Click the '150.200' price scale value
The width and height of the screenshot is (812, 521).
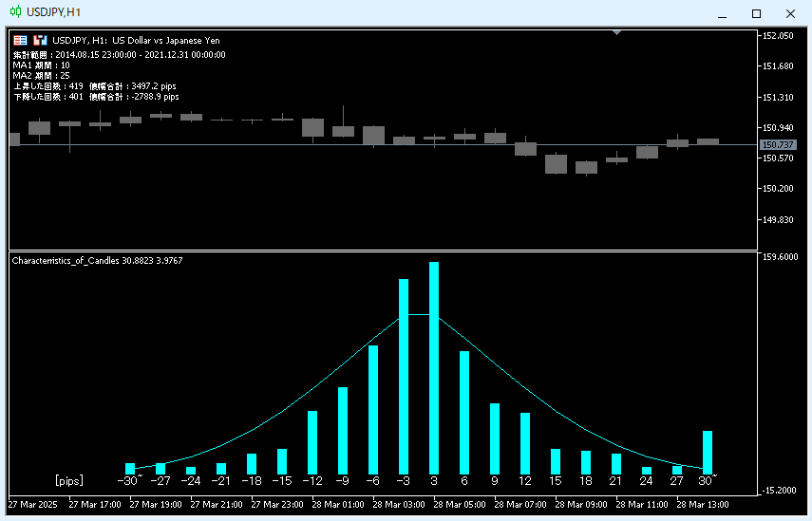pyautogui.click(x=778, y=188)
